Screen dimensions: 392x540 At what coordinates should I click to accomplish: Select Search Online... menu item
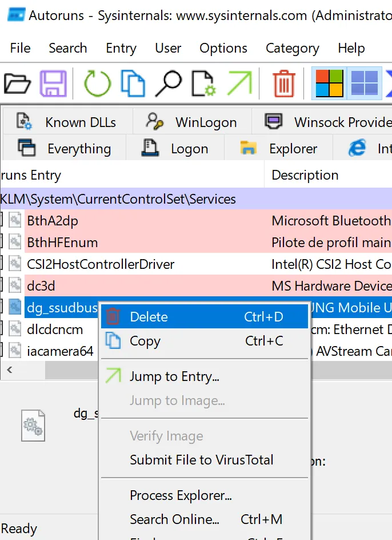[x=205, y=519]
